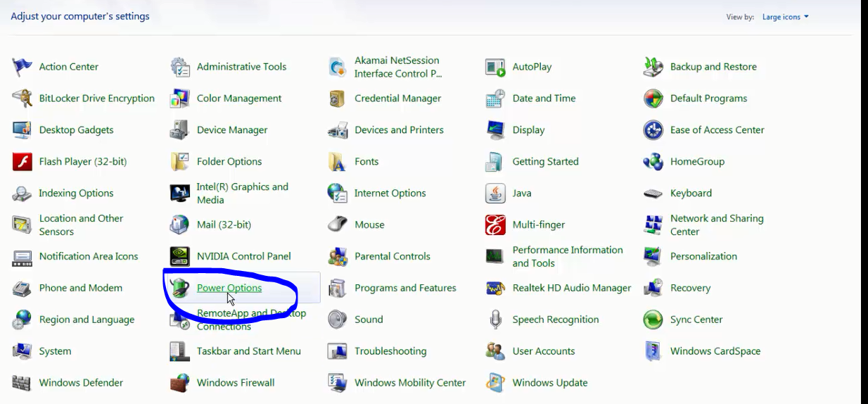Click the BitLocker Drive Encryption icon

click(x=22, y=99)
